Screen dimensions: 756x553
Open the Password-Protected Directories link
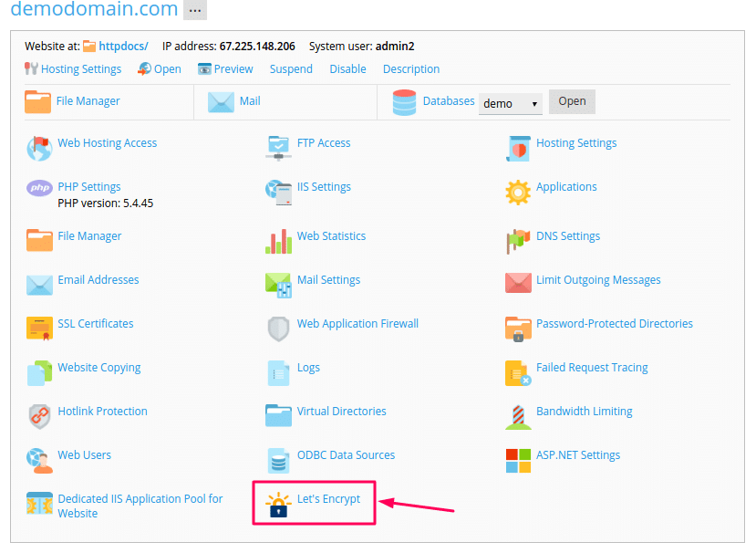(615, 324)
